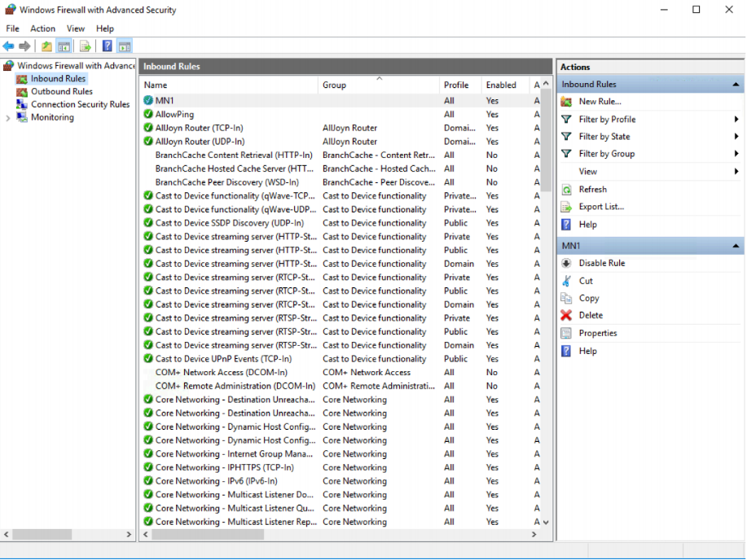The height and width of the screenshot is (560, 747).
Task: Collapse the MN1 actions section
Action: 736,246
